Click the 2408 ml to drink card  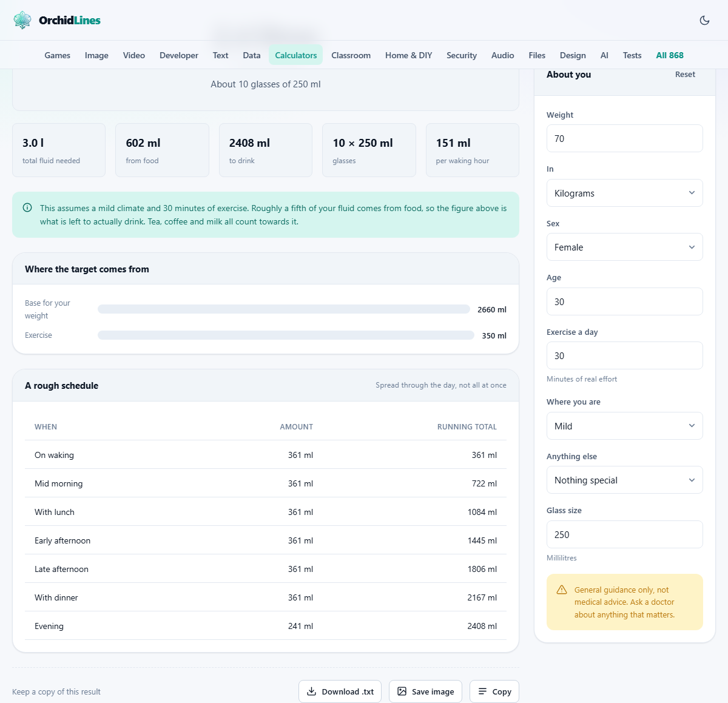tap(266, 150)
